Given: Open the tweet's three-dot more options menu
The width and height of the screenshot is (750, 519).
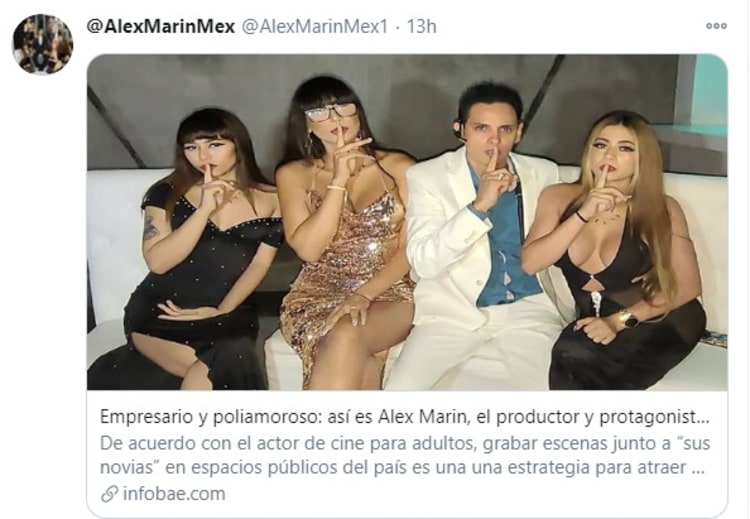Looking at the screenshot, I should pos(716,26).
